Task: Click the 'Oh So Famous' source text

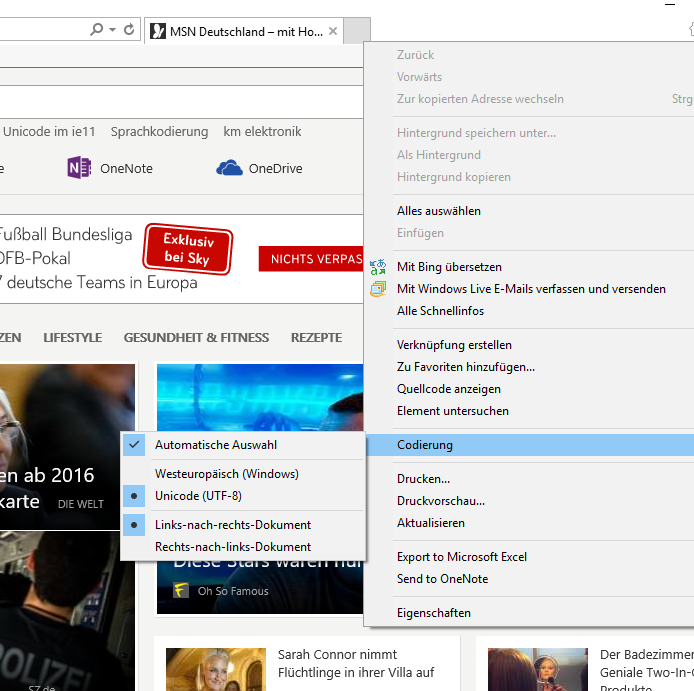Action: (233, 591)
